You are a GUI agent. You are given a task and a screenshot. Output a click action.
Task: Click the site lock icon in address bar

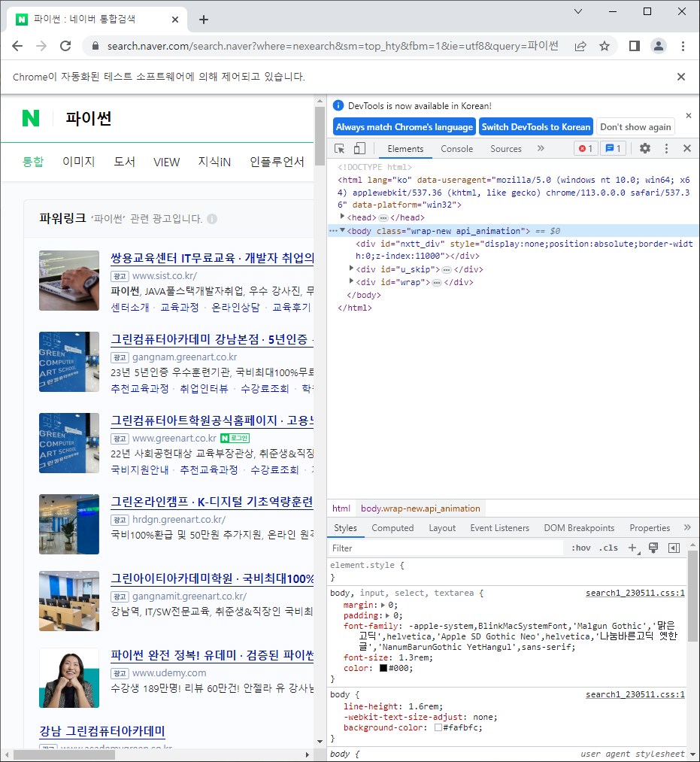click(95, 46)
